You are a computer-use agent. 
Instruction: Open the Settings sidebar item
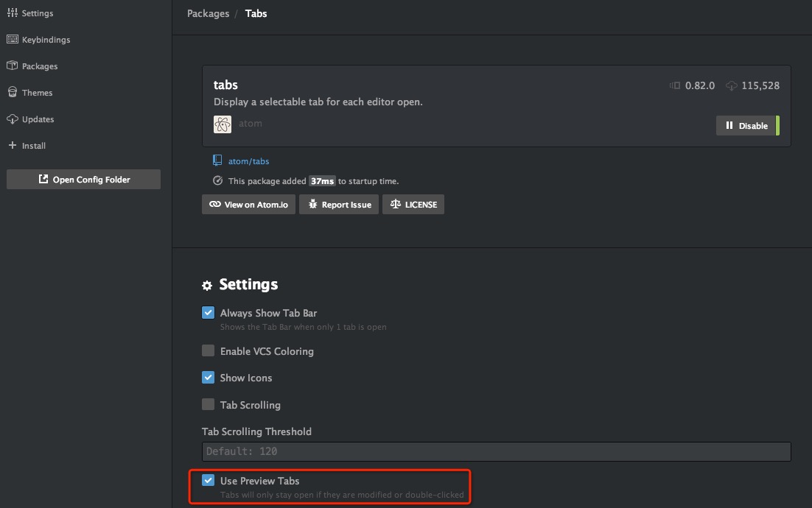tap(38, 13)
